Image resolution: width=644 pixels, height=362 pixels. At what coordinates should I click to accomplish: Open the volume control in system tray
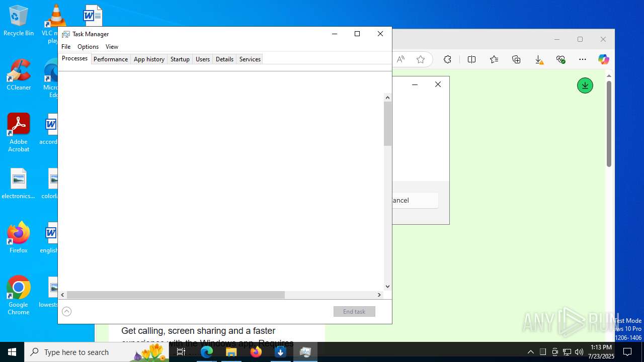[579, 352]
